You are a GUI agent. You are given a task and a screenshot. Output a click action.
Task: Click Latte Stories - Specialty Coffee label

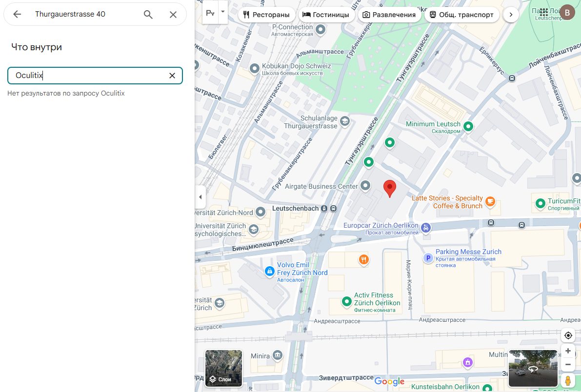[x=447, y=202]
